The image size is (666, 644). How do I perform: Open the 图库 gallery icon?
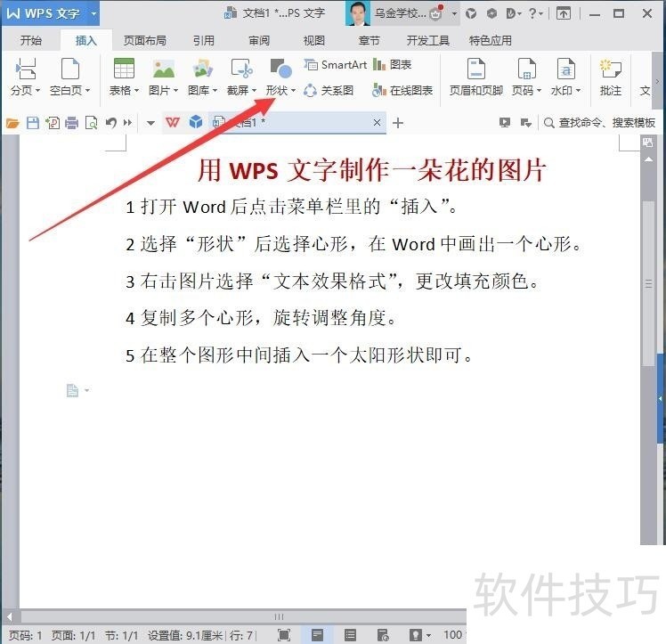202,69
